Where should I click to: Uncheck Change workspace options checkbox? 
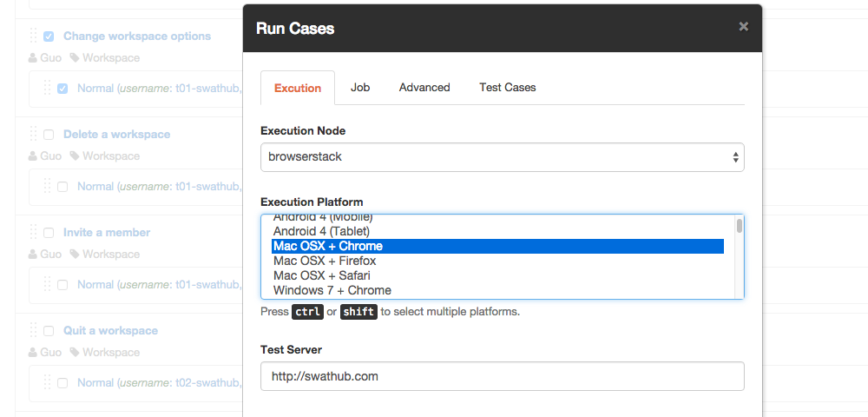(49, 36)
